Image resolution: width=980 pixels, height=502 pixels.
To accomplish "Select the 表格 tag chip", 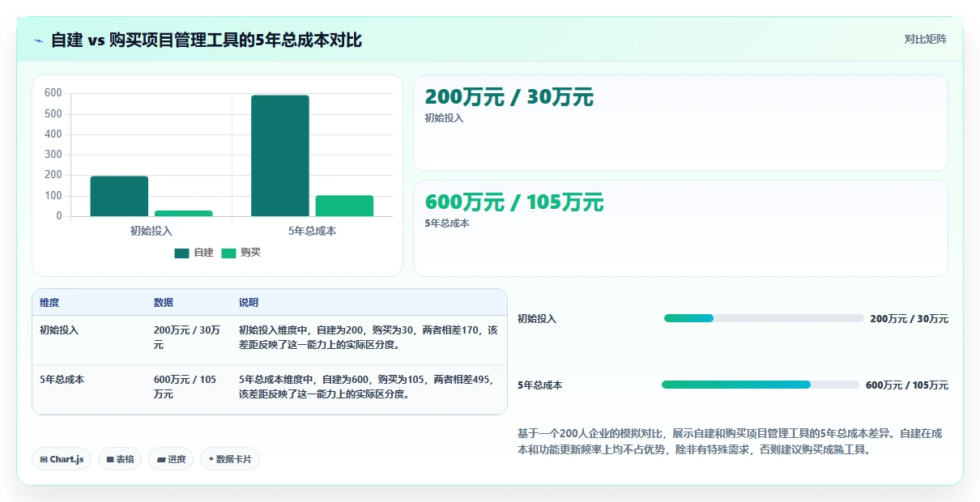I will pyautogui.click(x=120, y=459).
